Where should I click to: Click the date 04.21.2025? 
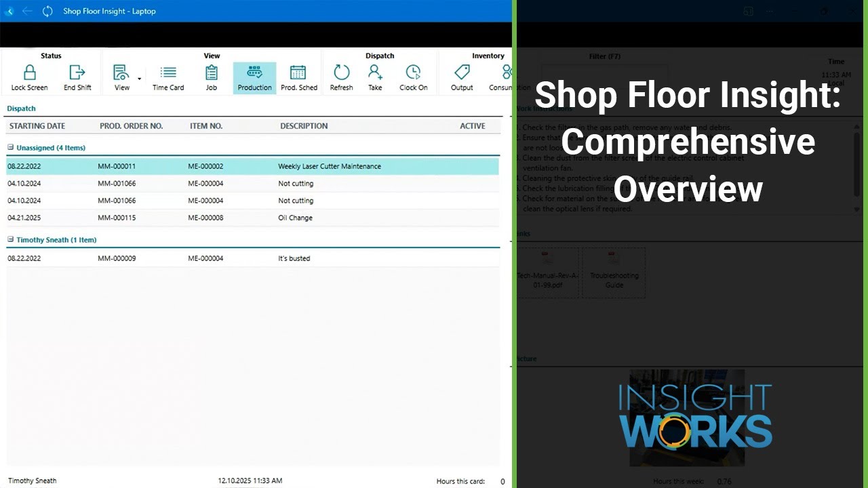(24, 218)
